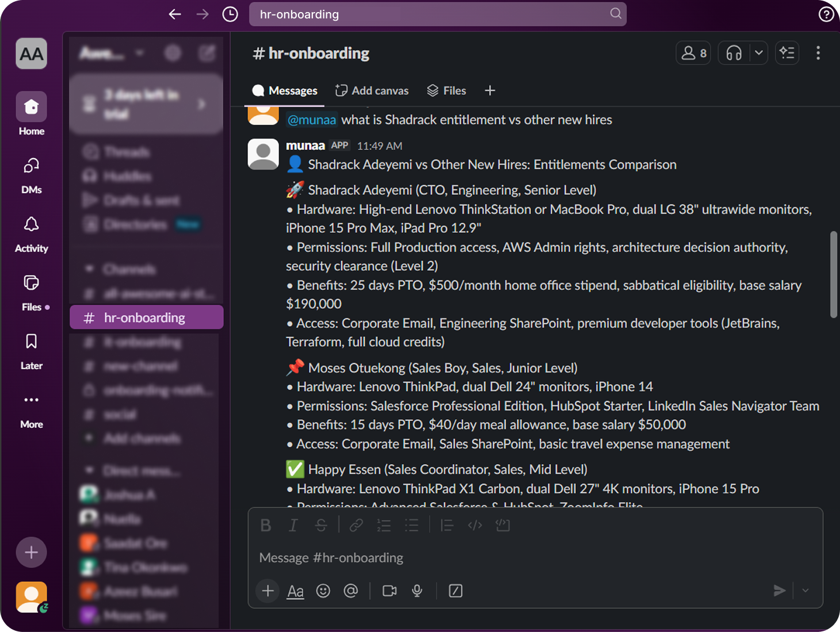Screen dimensions: 840x632
Task: Collapse the Channels section arrow
Action: point(89,269)
